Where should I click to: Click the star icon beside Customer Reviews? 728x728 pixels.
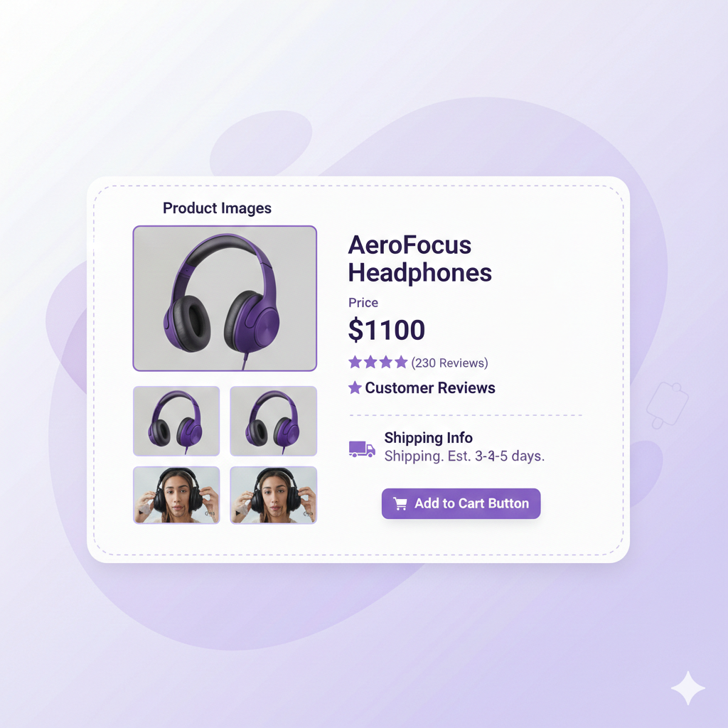[355, 387]
